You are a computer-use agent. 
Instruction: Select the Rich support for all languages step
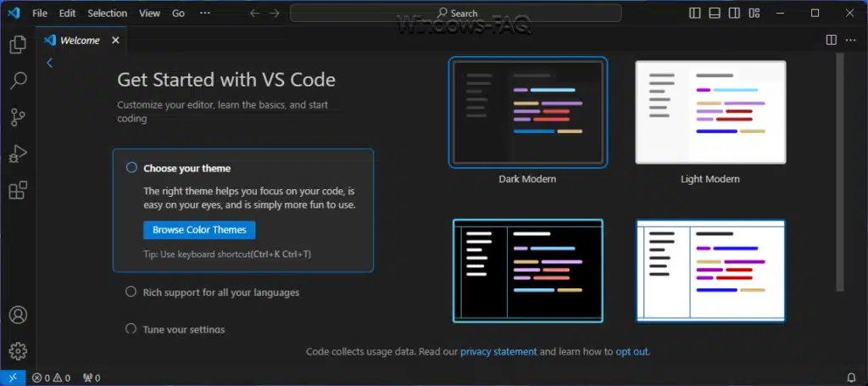tap(213, 292)
